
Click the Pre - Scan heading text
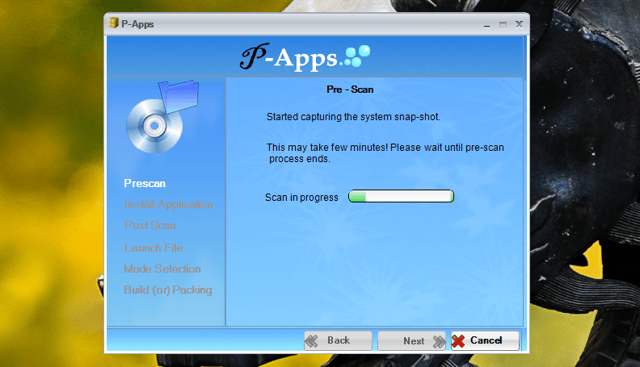click(x=350, y=89)
